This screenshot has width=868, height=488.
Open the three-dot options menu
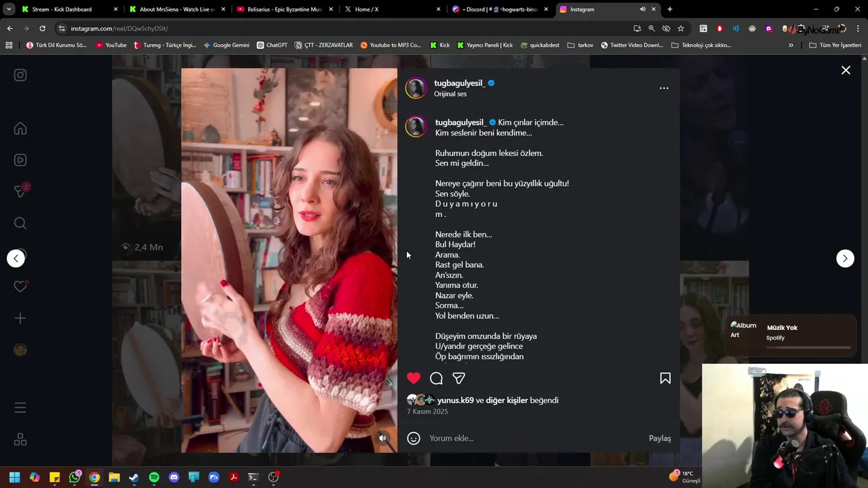pos(664,88)
